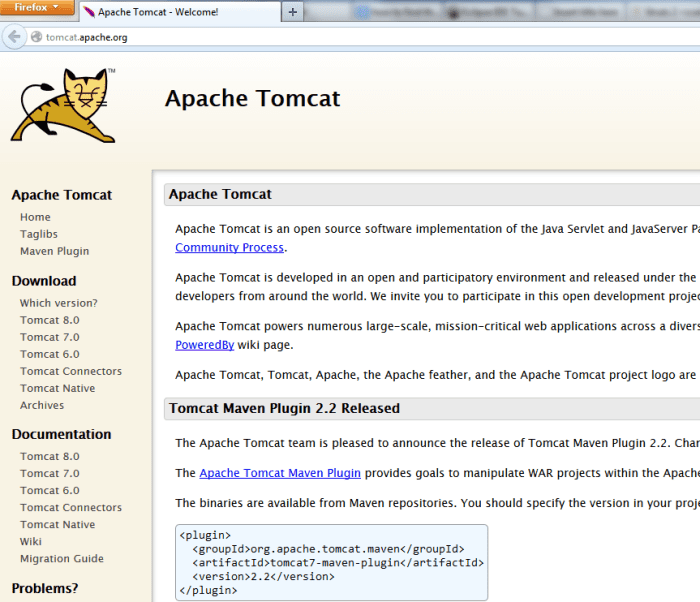700x602 pixels.
Task: Click the feather favicon on Tomcat tab
Action: (x=92, y=12)
